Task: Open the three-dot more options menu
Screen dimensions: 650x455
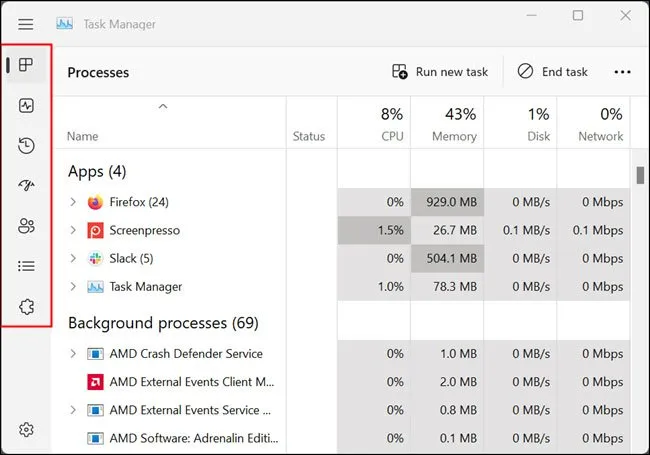Action: click(x=622, y=72)
